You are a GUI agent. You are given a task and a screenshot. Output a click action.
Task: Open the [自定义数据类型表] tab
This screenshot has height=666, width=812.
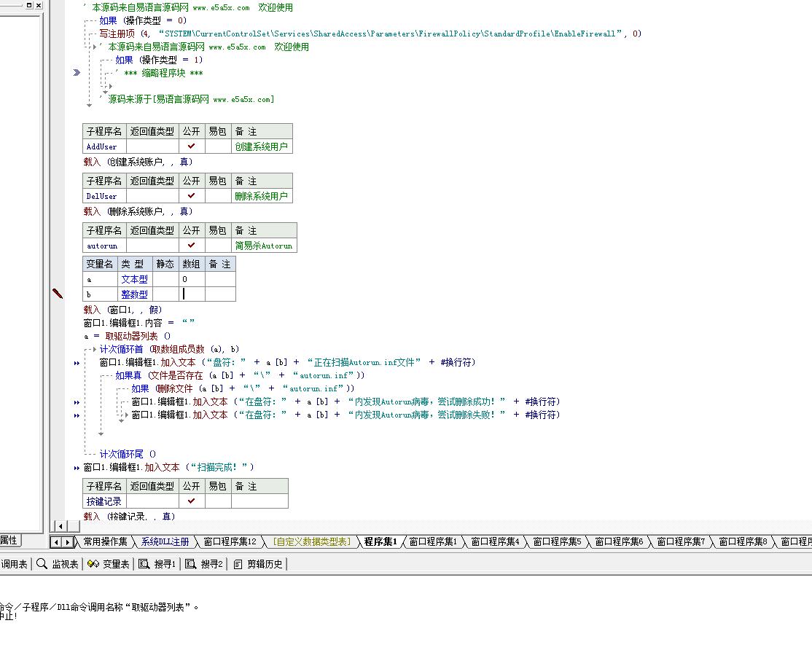point(312,541)
